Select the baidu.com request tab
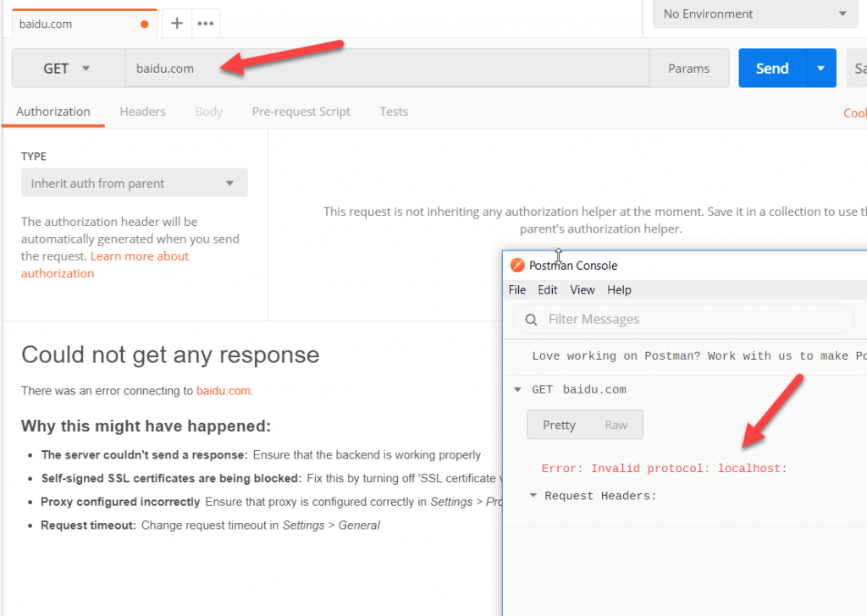 [x=85, y=24]
